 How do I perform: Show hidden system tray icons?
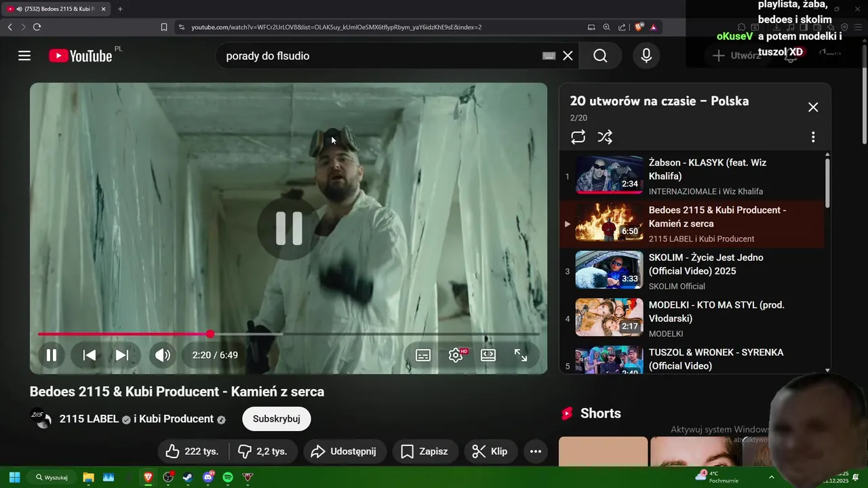(x=771, y=477)
